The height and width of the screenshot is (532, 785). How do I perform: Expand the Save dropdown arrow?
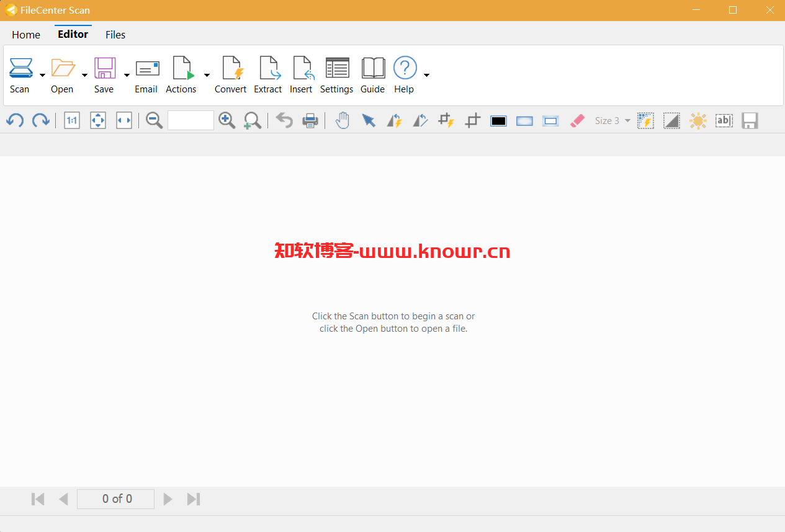(x=127, y=75)
